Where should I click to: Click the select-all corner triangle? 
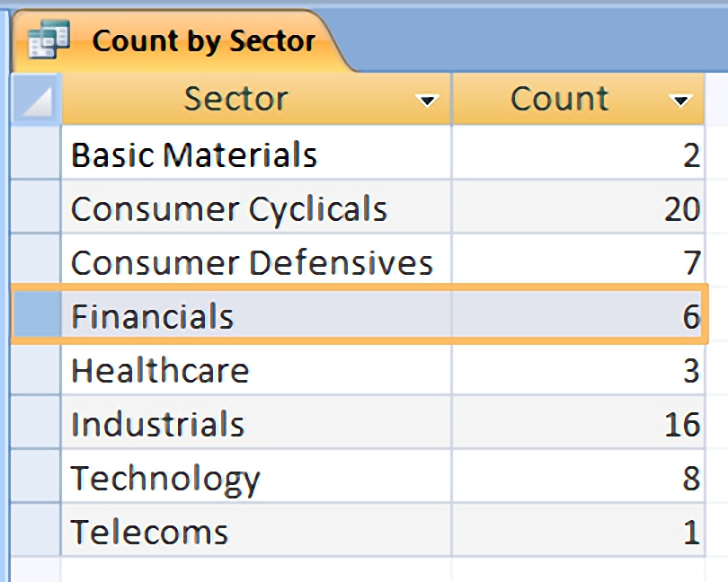click(x=36, y=100)
